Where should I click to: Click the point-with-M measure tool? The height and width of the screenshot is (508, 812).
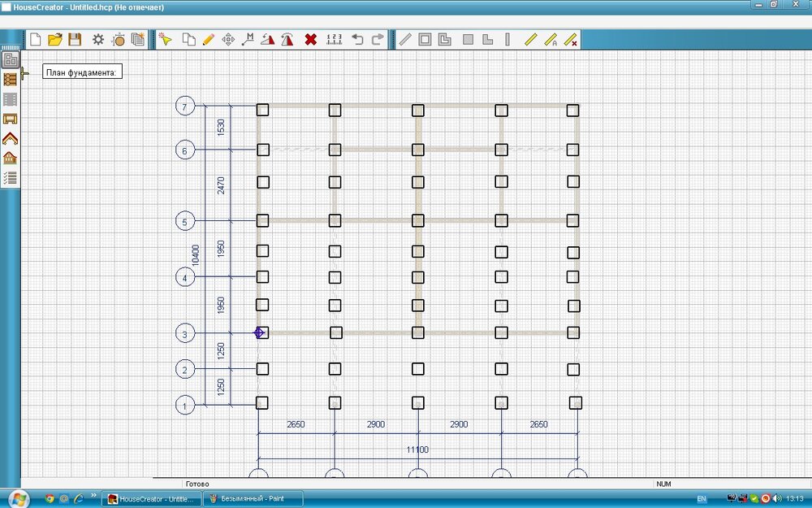(x=248, y=39)
